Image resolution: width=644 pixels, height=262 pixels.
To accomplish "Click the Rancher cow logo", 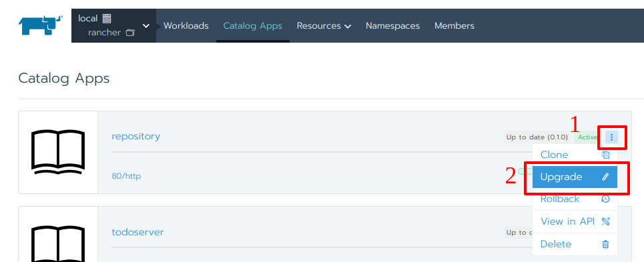I will coord(40,25).
